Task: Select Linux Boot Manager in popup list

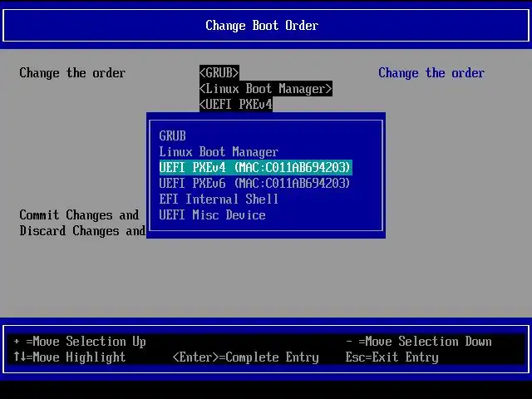Action: pos(219,151)
